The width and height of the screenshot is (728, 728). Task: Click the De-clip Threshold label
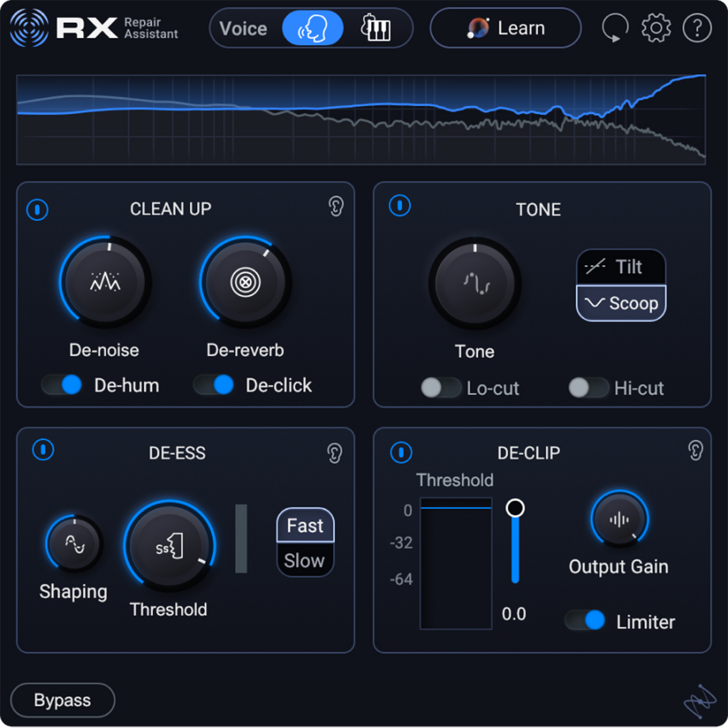tap(455, 480)
